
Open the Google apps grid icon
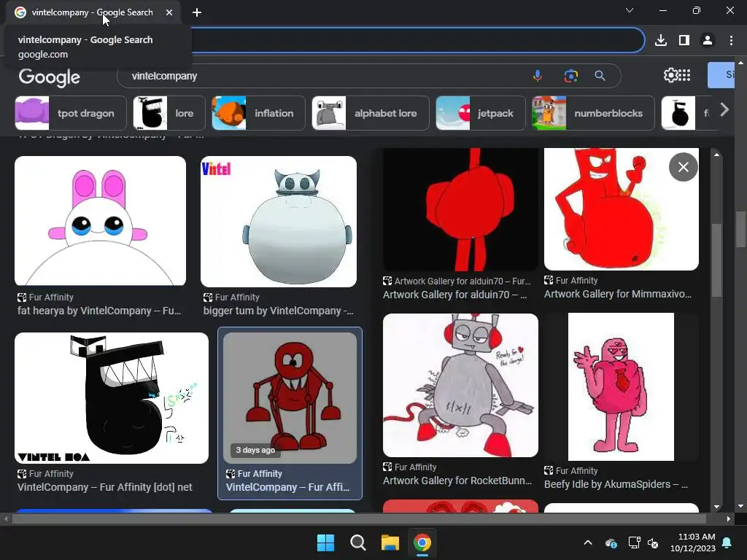tap(684, 75)
